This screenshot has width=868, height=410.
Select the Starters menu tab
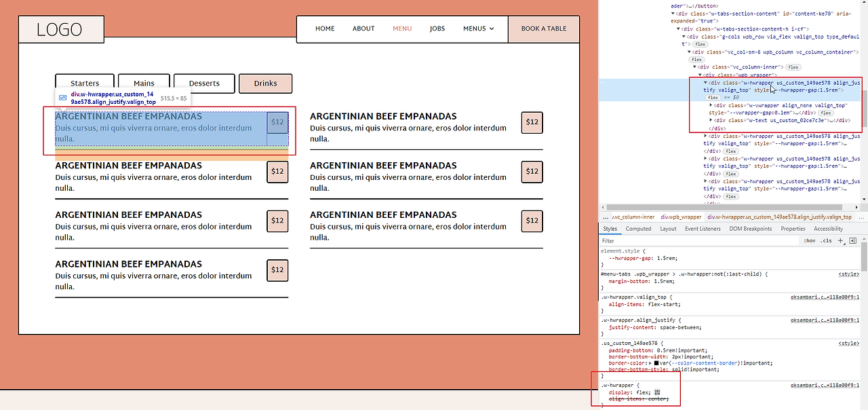click(x=85, y=83)
